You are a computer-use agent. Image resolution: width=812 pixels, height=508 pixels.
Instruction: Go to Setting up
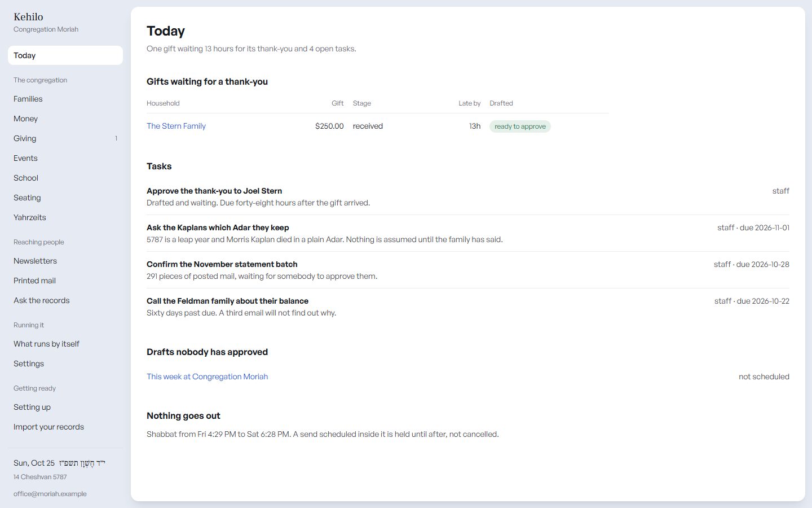pyautogui.click(x=65, y=407)
